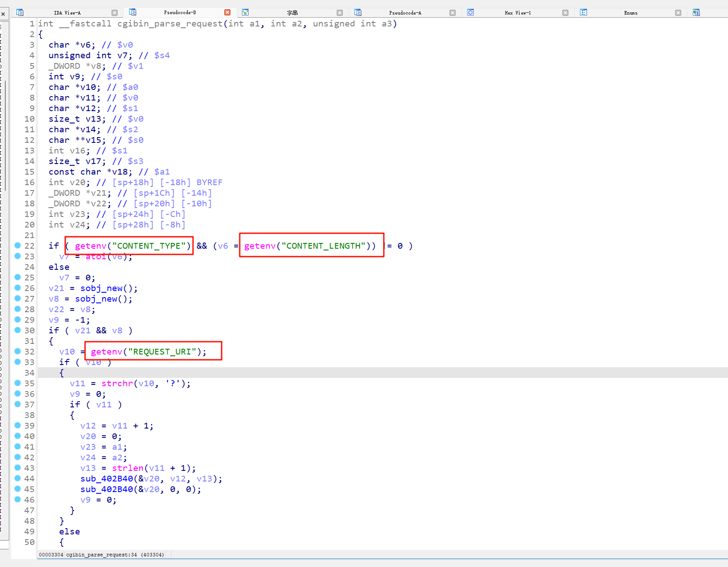Click "v22 = v8;" on line 28
This screenshot has width=728, height=567.
pos(72,309)
